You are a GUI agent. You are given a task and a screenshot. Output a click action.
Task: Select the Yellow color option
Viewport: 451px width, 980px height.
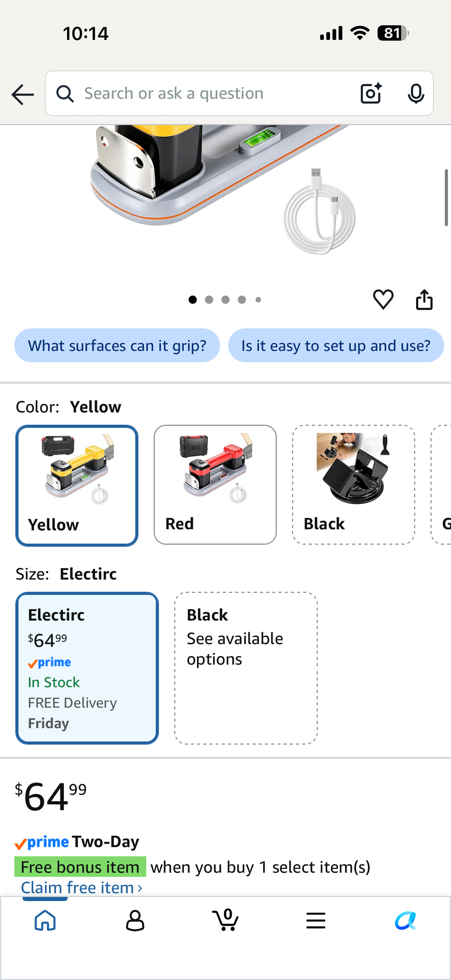click(77, 485)
